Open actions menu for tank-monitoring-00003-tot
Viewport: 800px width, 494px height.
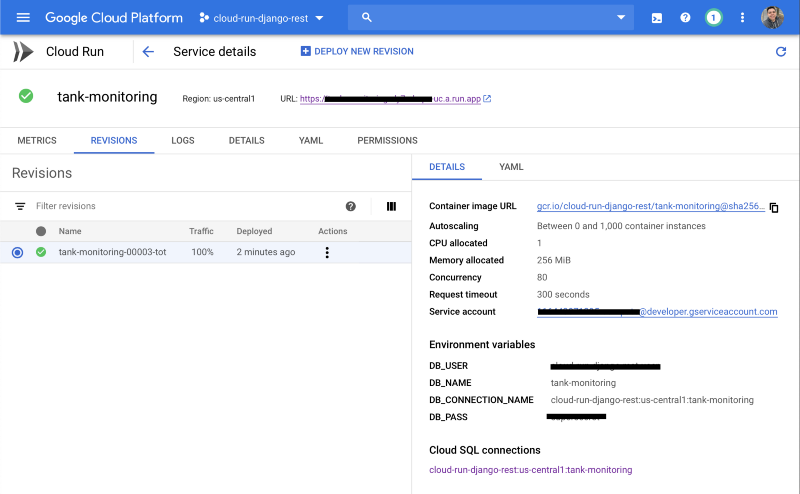(327, 252)
